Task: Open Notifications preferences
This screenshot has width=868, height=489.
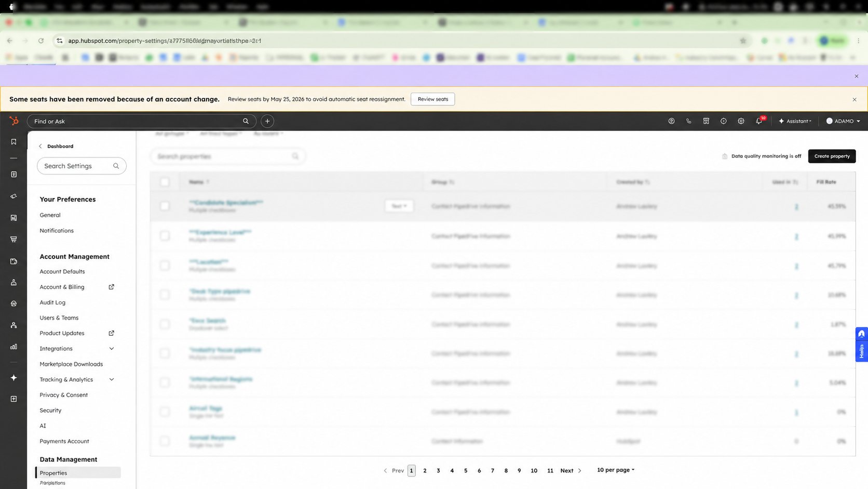Action: 57,231
